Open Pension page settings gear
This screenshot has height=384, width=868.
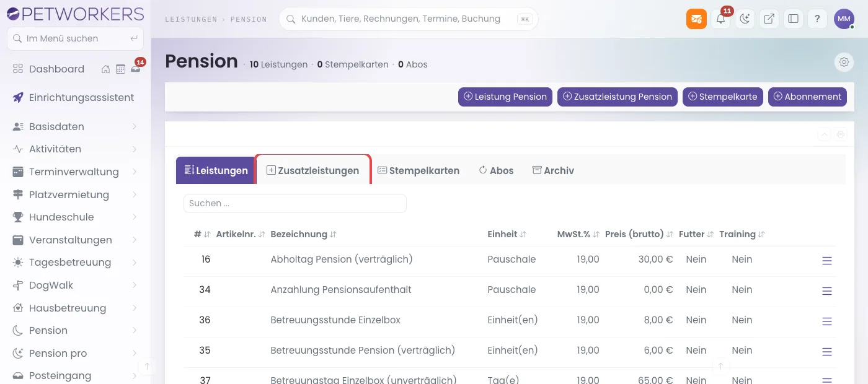pyautogui.click(x=844, y=62)
